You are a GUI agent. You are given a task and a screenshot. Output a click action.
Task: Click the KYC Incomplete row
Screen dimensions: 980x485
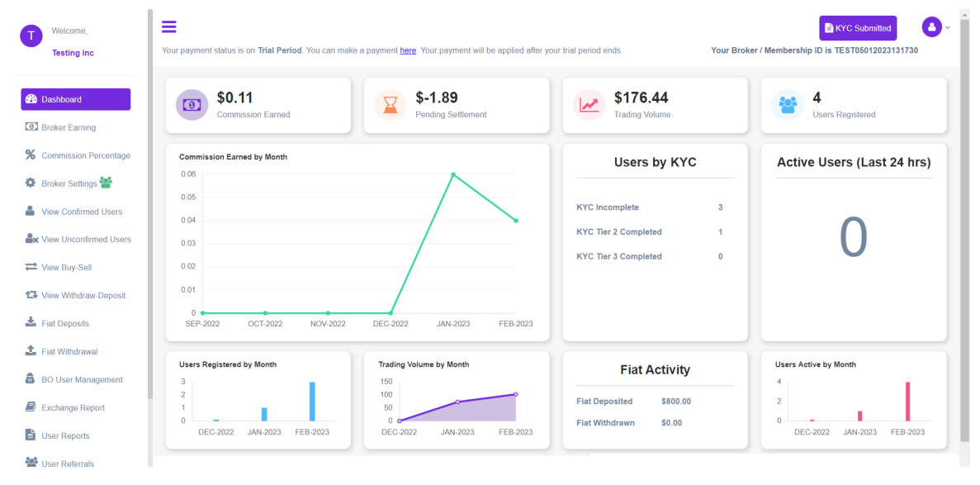pos(650,207)
